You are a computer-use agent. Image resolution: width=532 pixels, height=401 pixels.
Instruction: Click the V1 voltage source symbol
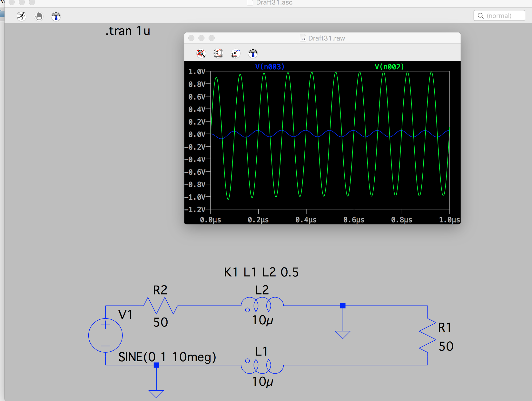[105, 335]
